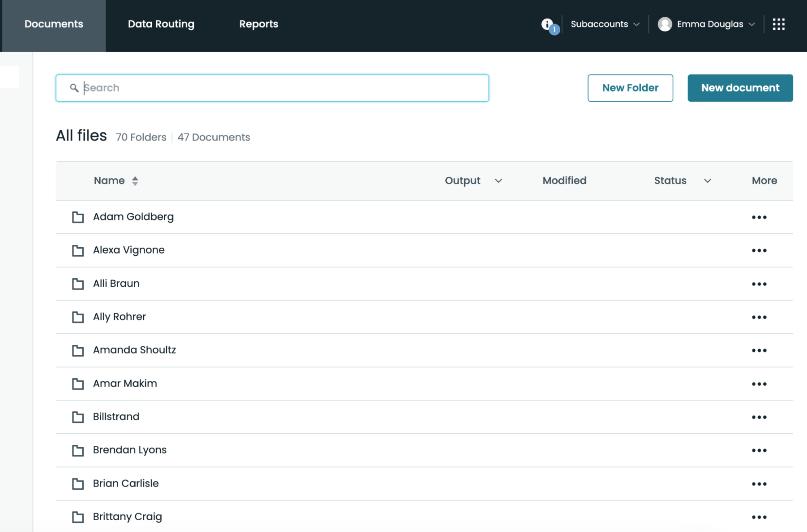Click the New Folder button
This screenshot has height=532, width=807.
point(630,88)
